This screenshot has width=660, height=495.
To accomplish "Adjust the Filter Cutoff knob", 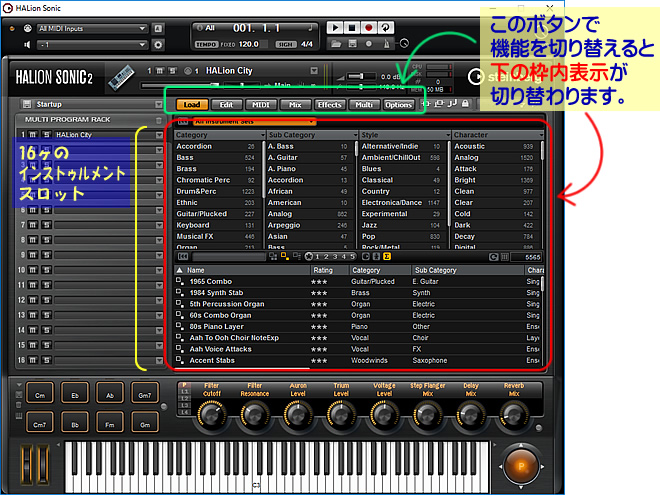I will (x=211, y=415).
